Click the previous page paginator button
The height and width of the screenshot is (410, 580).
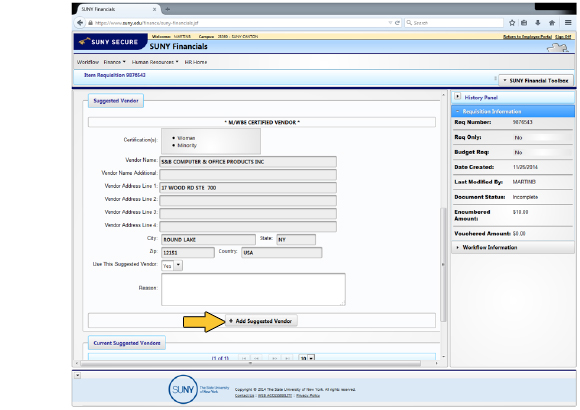pos(256,358)
